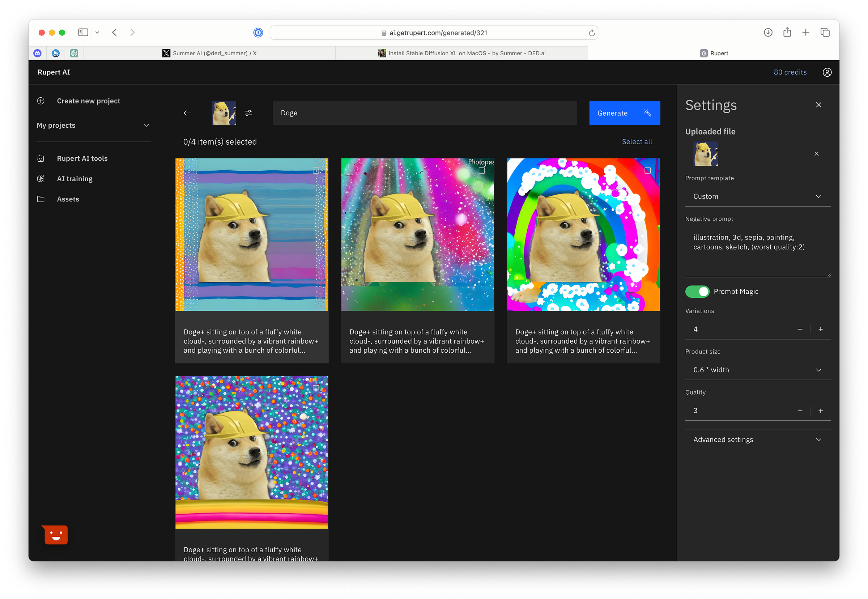Open the pinned Discord tab
Screen dimensions: 868x599
(38, 53)
